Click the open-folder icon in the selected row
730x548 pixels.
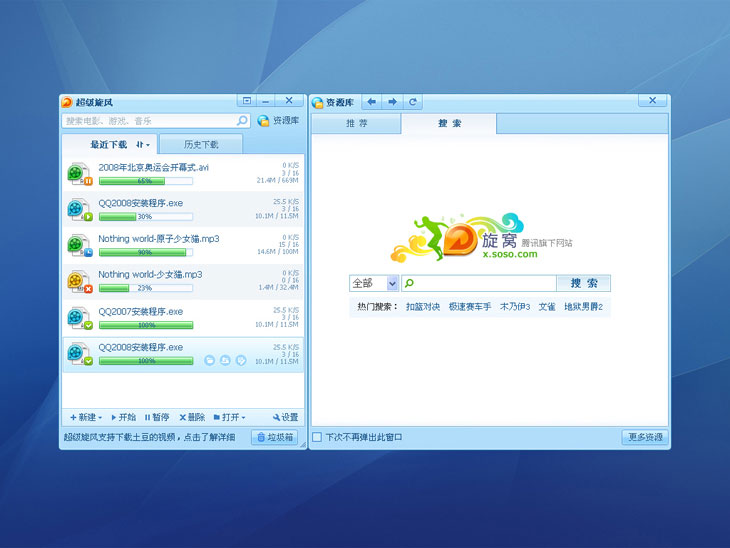(x=210, y=360)
